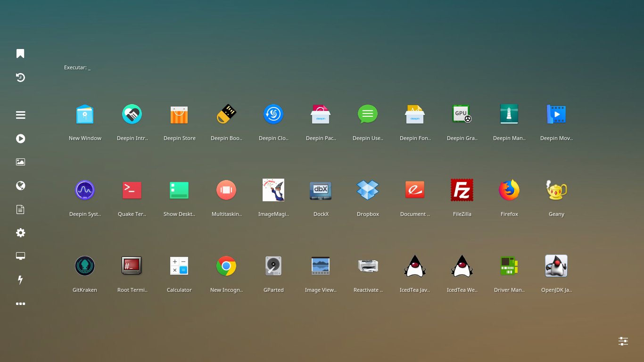Open Deepin Store shopping bag icon
644x362 pixels.
(179, 115)
